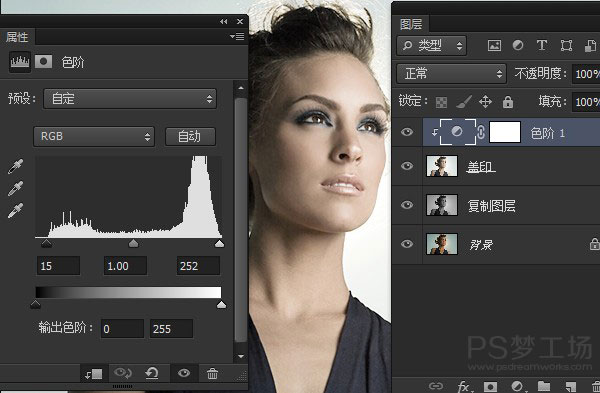The width and height of the screenshot is (600, 393).
Task: Open the 正常 blend mode dropdown
Action: [452, 73]
